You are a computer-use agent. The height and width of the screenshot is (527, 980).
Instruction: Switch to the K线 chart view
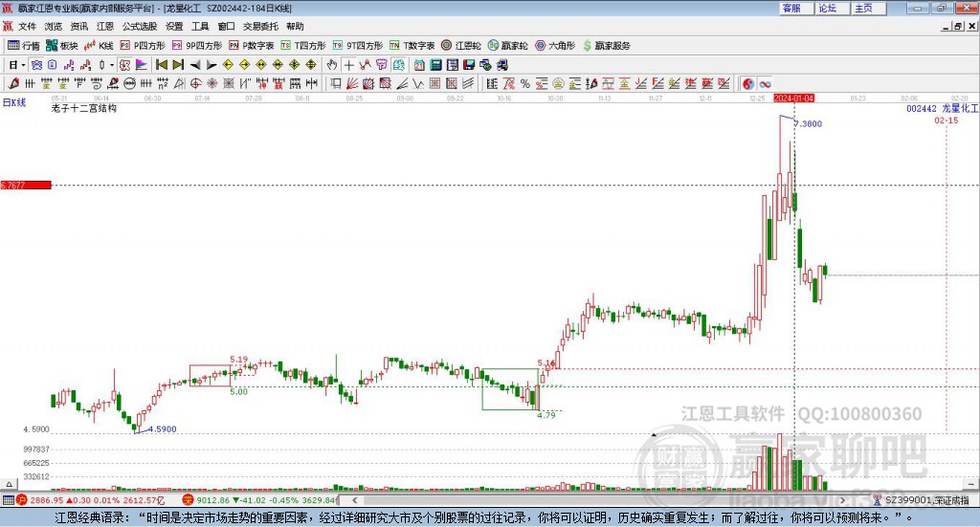pos(99,46)
